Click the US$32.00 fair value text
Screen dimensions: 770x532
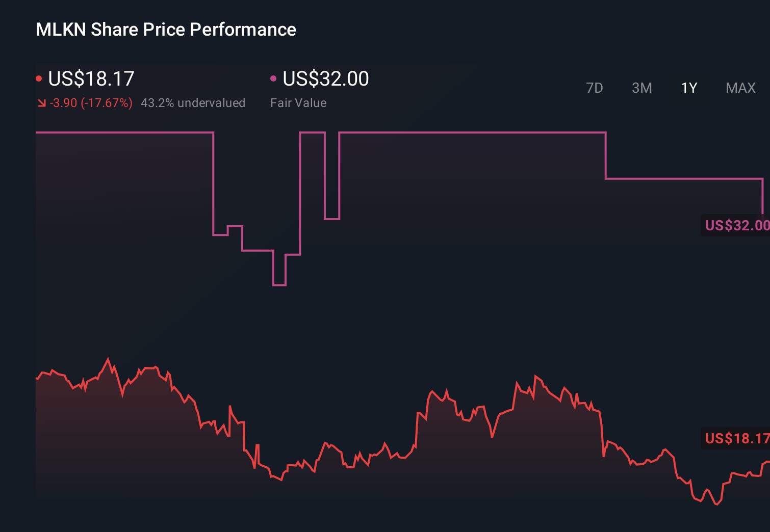point(325,78)
